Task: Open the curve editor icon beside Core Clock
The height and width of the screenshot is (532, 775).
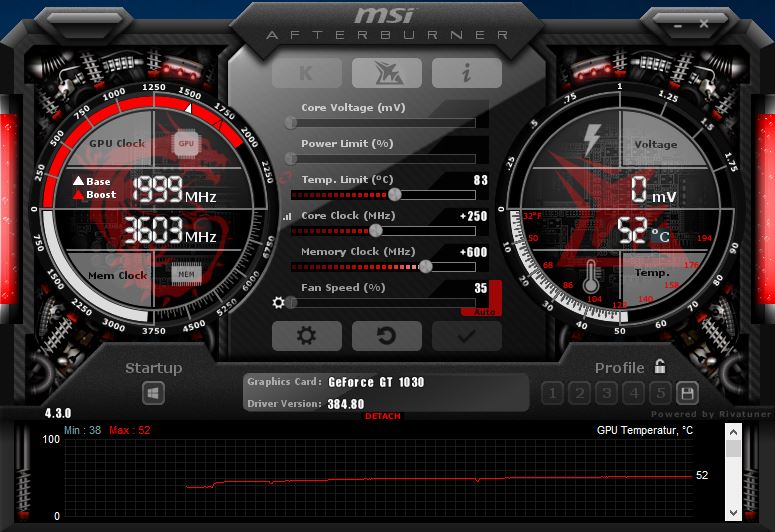Action: [287, 217]
